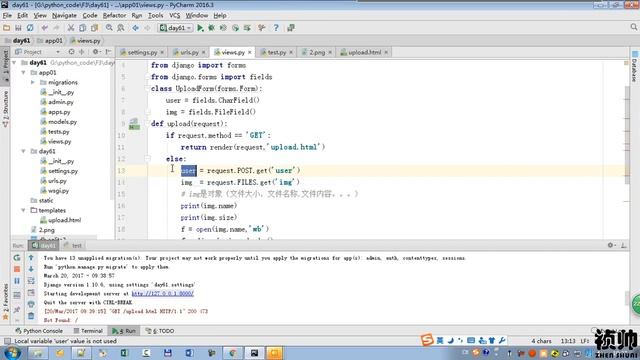The image size is (640, 360).
Task: Collapse the templates folder
Action: point(24,210)
